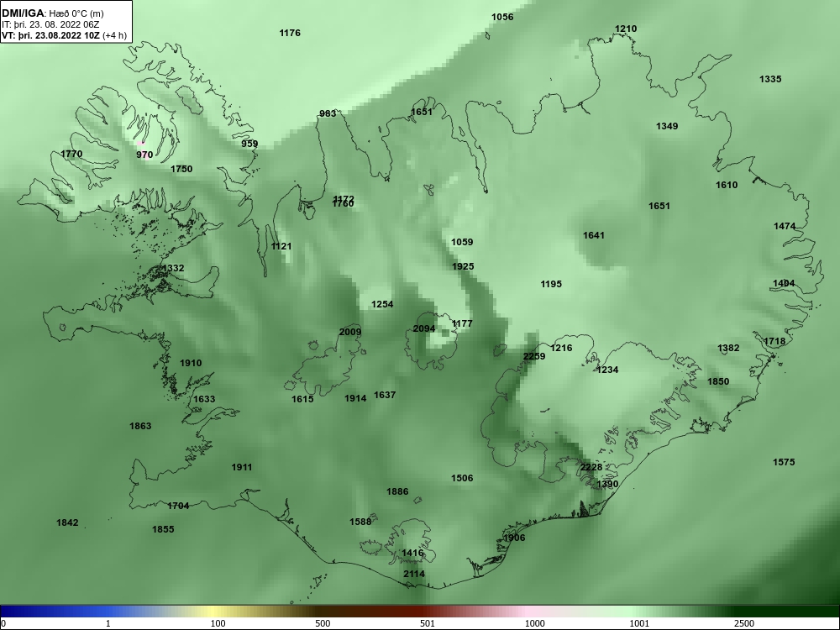Select the value 1390
The height and width of the screenshot is (630, 840).
(607, 485)
